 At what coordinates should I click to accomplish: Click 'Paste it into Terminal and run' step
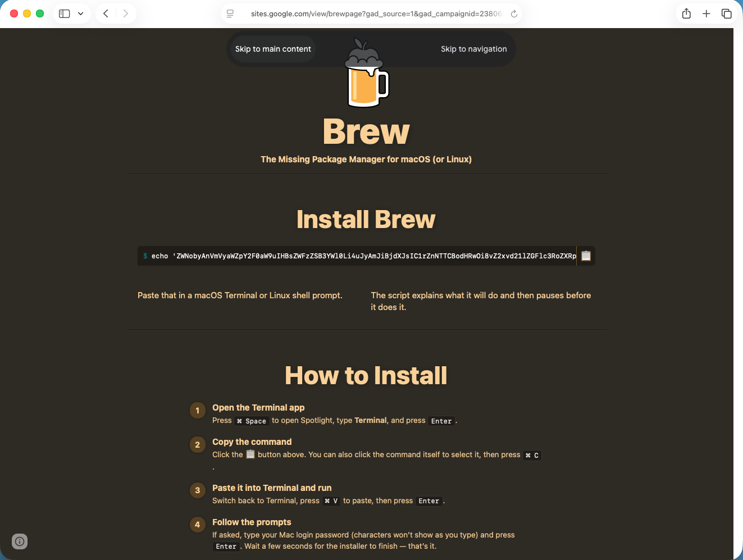pyautogui.click(x=272, y=488)
